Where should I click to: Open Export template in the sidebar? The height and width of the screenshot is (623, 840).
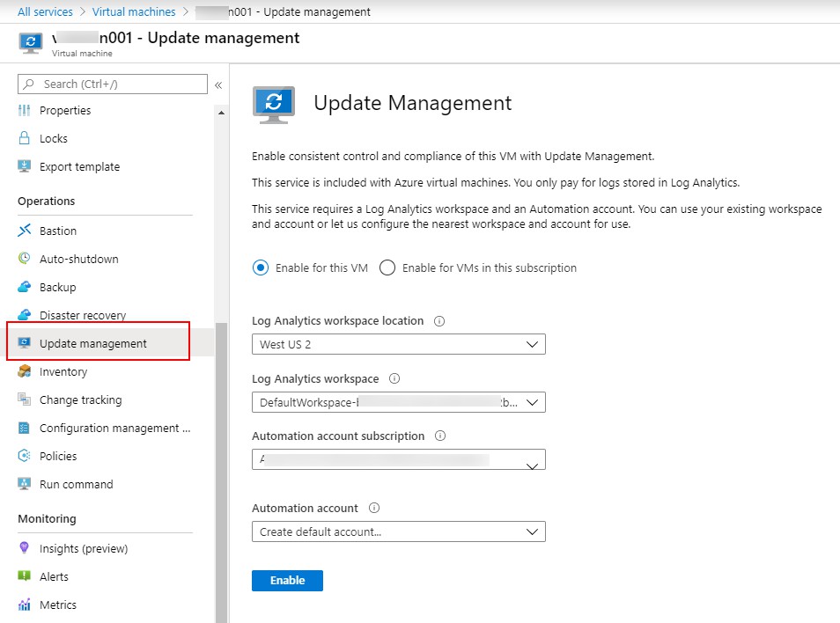pyautogui.click(x=79, y=166)
